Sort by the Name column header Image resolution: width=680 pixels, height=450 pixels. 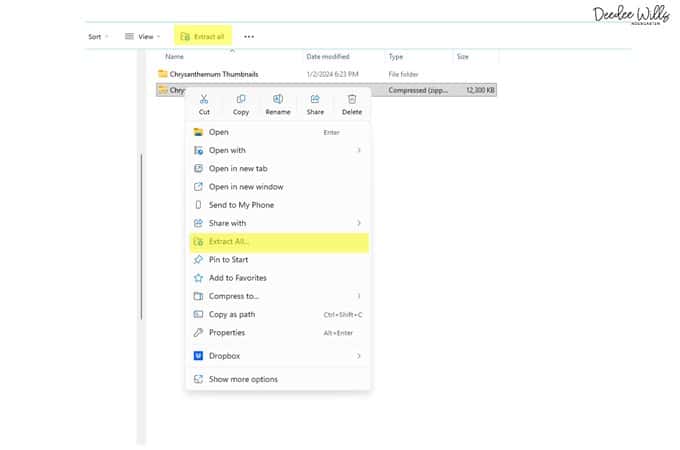[x=174, y=57]
